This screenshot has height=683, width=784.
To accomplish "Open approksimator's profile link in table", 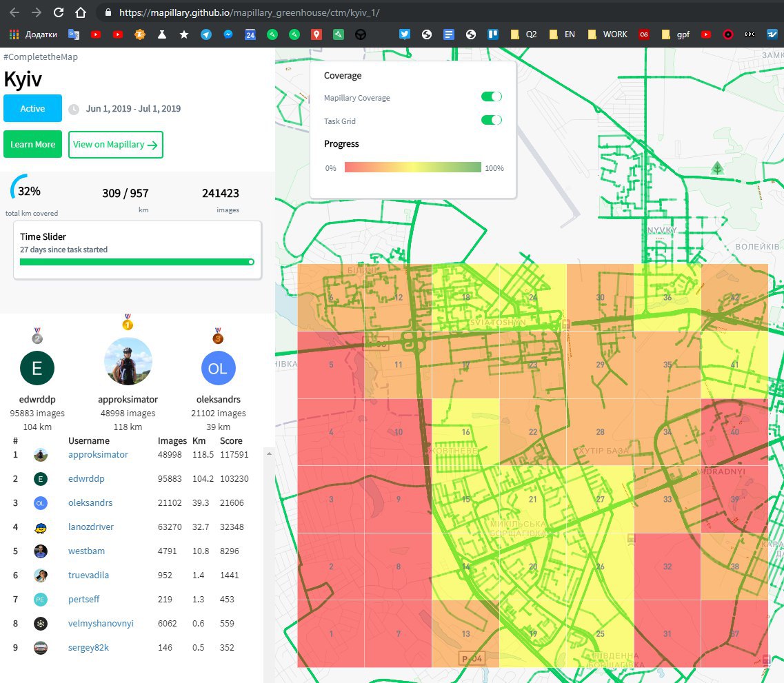I will tap(98, 455).
